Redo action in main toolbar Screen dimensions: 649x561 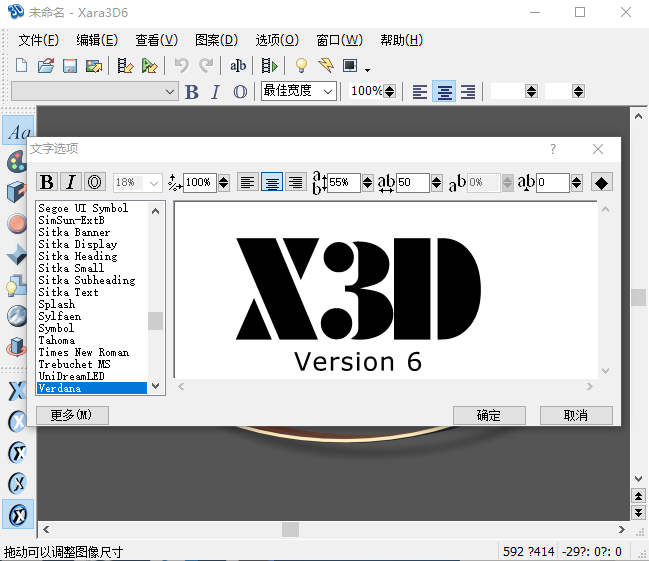click(206, 65)
